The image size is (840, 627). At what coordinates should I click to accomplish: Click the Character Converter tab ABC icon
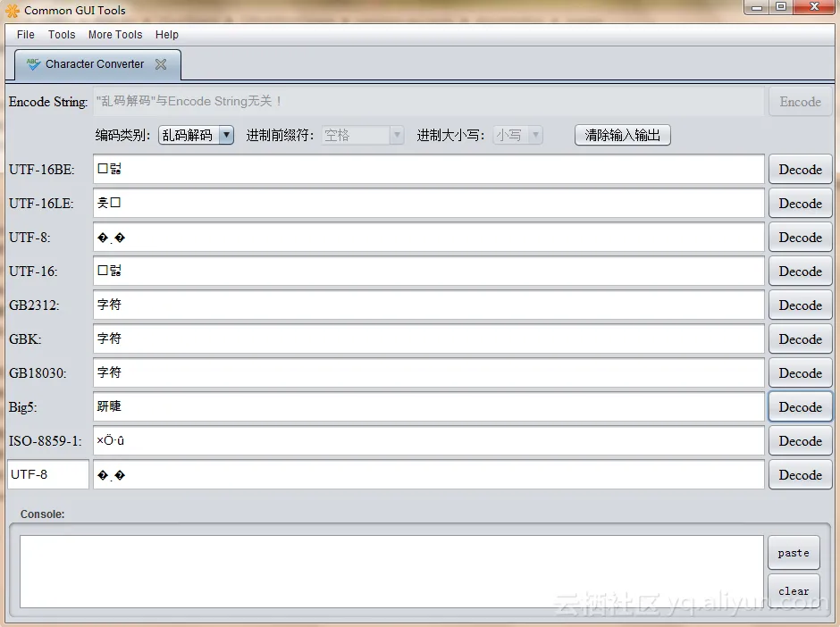[33, 64]
